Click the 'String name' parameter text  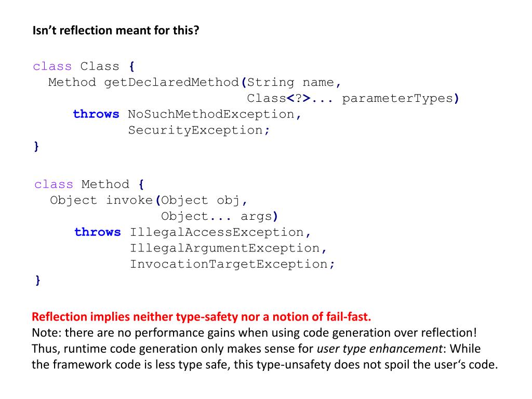click(x=290, y=83)
